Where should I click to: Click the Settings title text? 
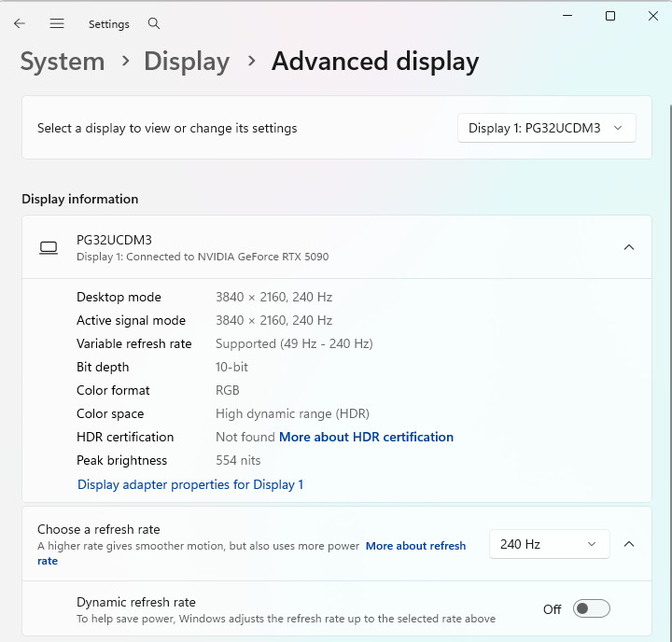point(109,24)
